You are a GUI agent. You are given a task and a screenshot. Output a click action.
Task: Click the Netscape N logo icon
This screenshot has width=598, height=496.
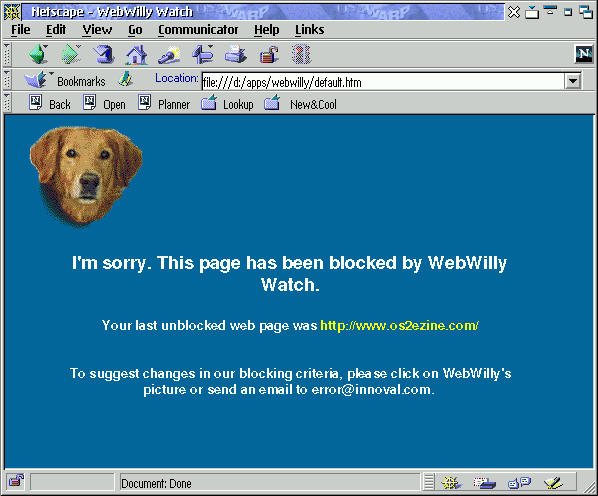584,54
